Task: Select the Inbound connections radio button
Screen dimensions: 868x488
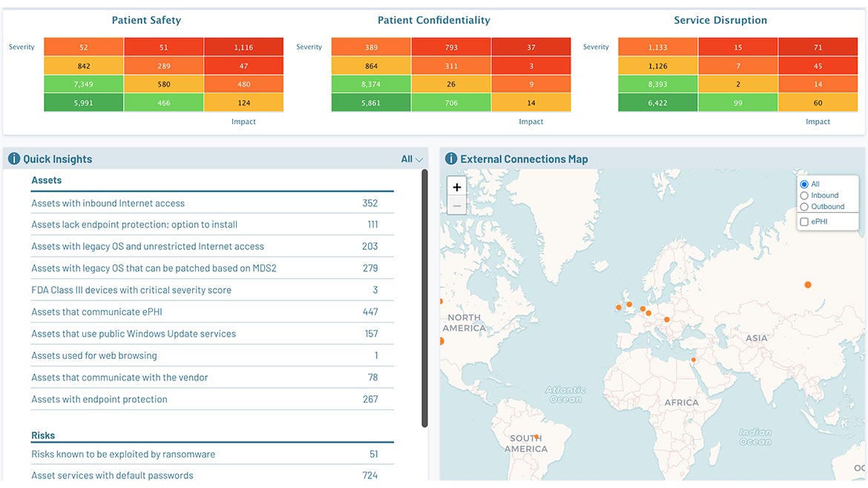Action: tap(804, 195)
